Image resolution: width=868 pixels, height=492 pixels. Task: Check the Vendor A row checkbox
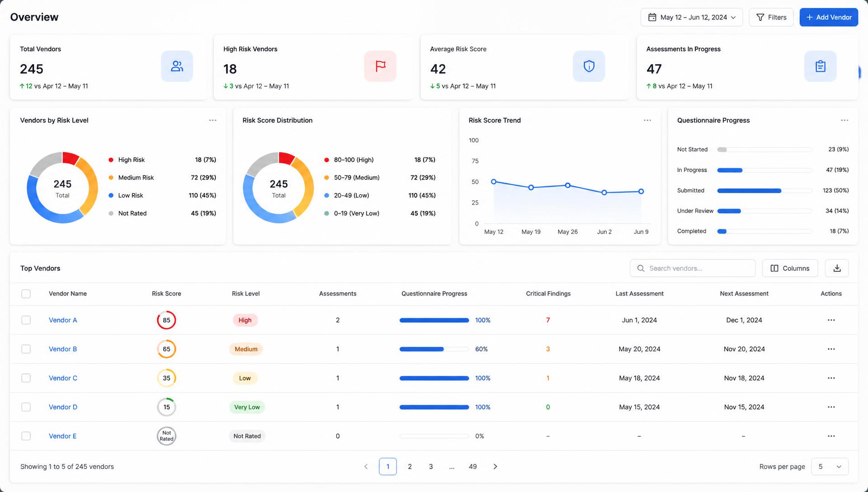point(26,320)
